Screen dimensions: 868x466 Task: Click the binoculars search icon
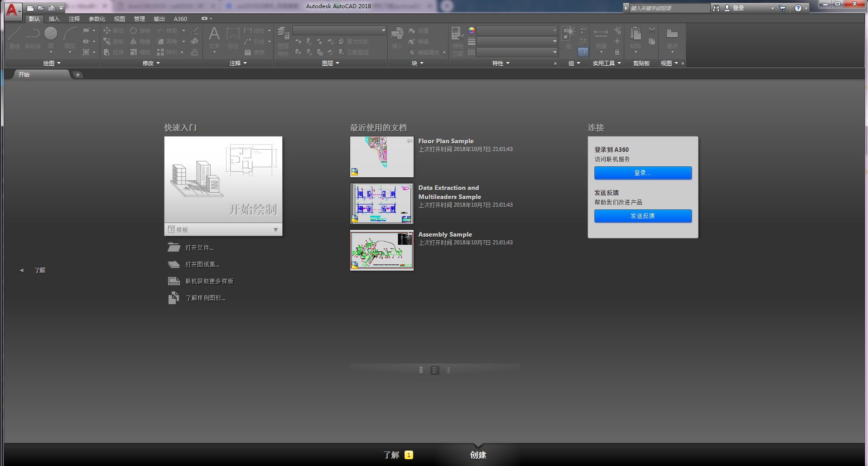coord(716,8)
